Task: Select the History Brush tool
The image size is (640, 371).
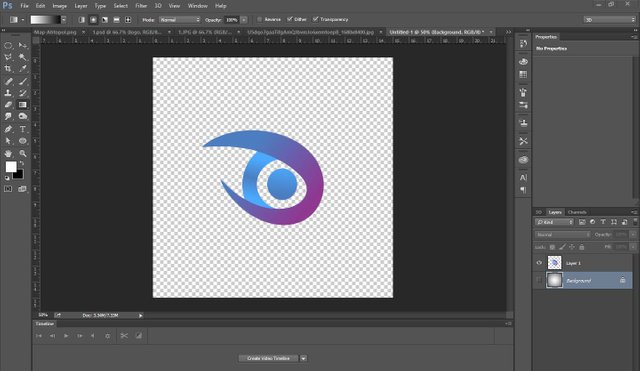Action: click(23, 93)
